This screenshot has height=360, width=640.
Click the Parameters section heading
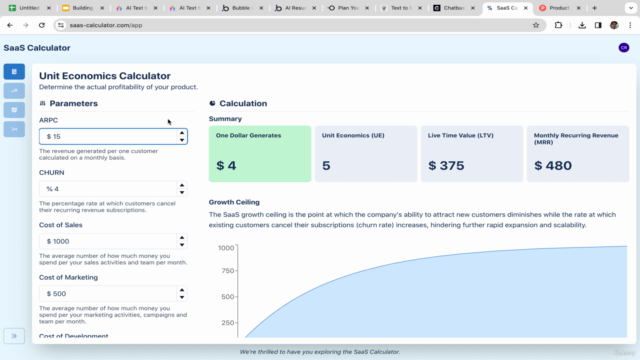pos(73,104)
